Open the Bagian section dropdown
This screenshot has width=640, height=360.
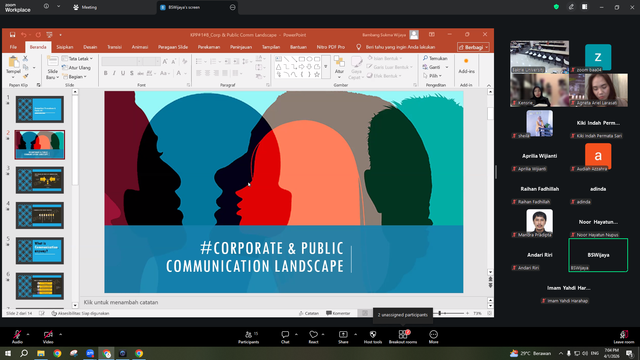tap(74, 77)
